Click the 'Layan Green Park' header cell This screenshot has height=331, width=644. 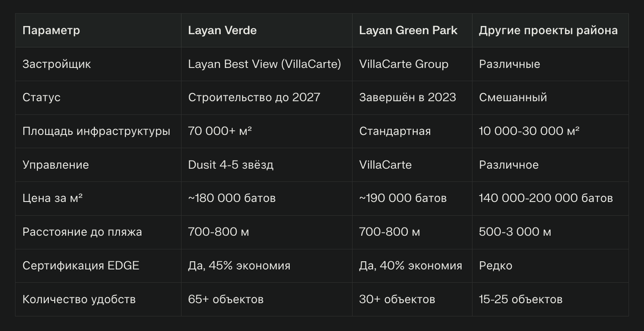tap(408, 31)
